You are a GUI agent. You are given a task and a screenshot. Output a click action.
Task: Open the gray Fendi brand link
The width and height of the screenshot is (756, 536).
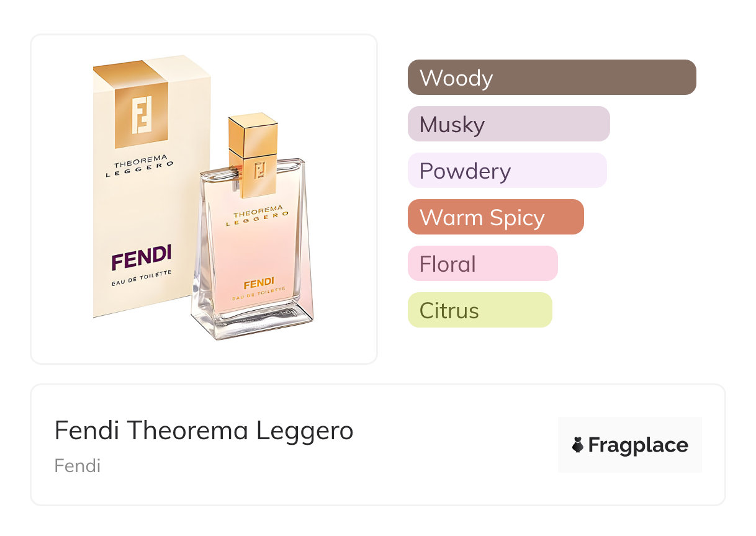point(78,465)
